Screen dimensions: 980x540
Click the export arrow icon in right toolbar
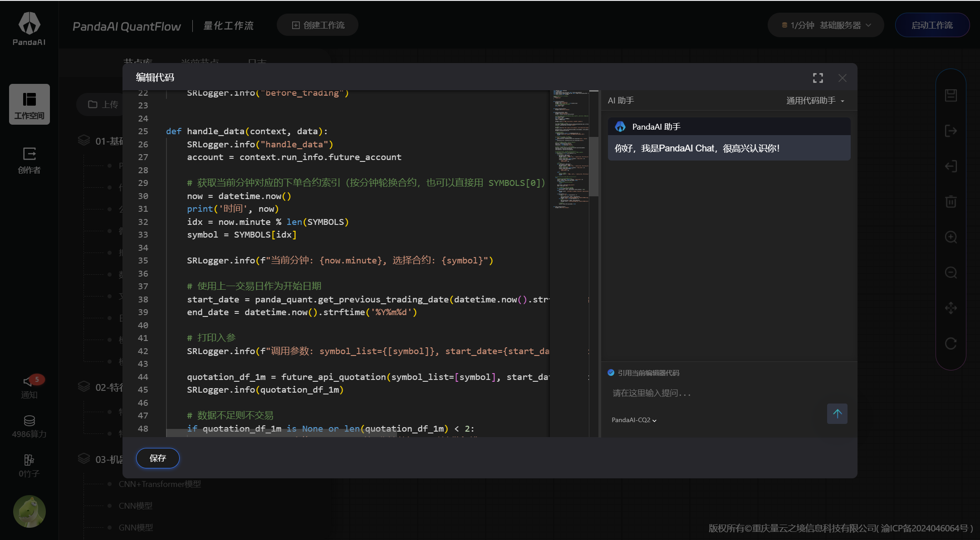coord(951,131)
